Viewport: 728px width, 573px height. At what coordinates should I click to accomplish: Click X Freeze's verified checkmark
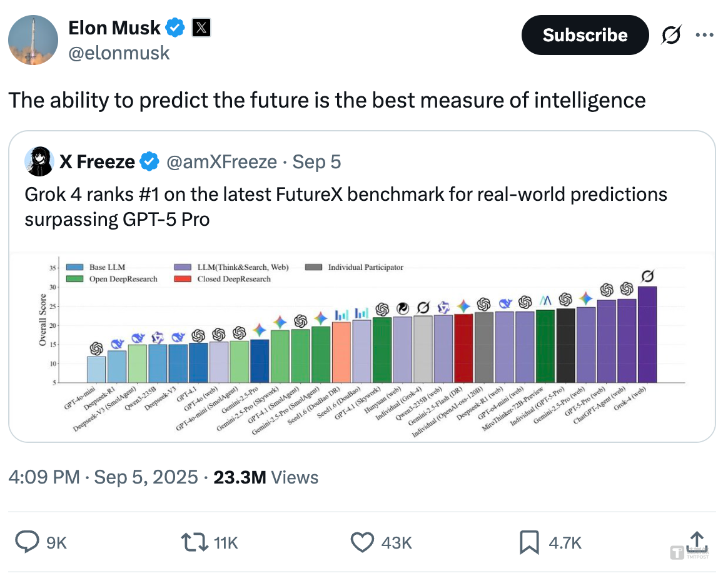(148, 162)
